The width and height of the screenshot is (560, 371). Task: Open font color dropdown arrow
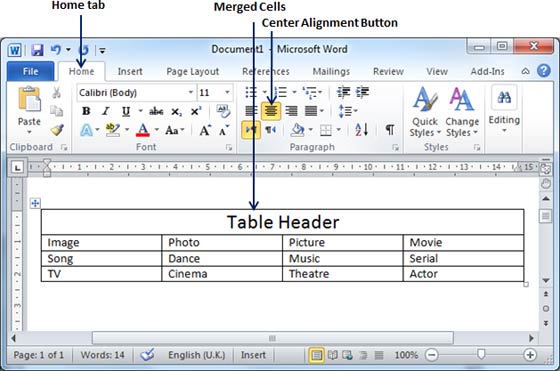(156, 130)
